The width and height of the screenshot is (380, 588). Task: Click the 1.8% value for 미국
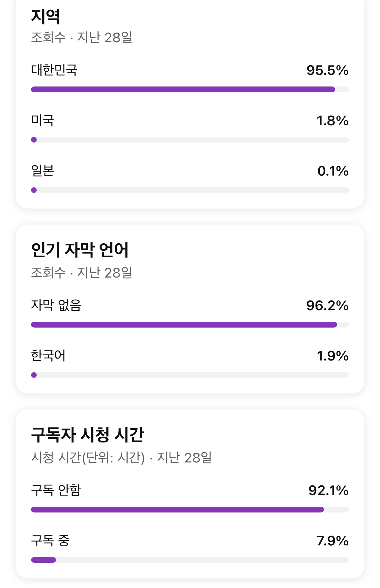pos(332,121)
